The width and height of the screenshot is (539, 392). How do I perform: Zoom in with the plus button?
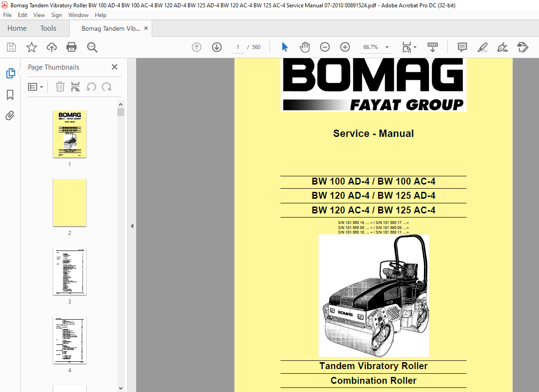coord(345,47)
